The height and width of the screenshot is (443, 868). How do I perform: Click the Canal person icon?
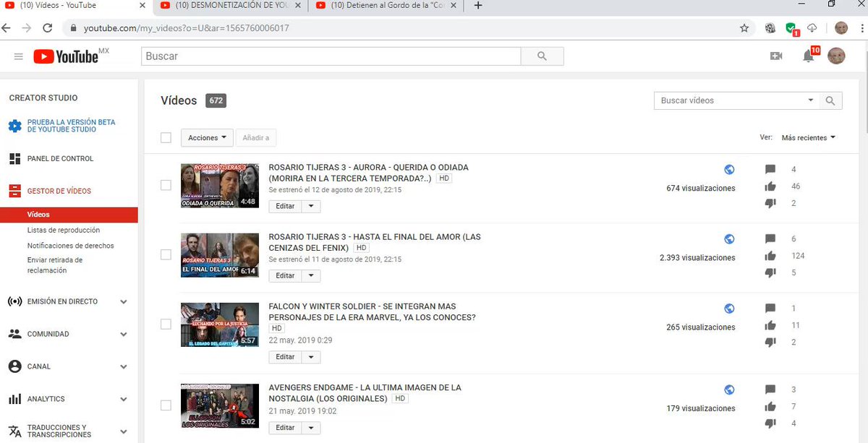click(14, 366)
